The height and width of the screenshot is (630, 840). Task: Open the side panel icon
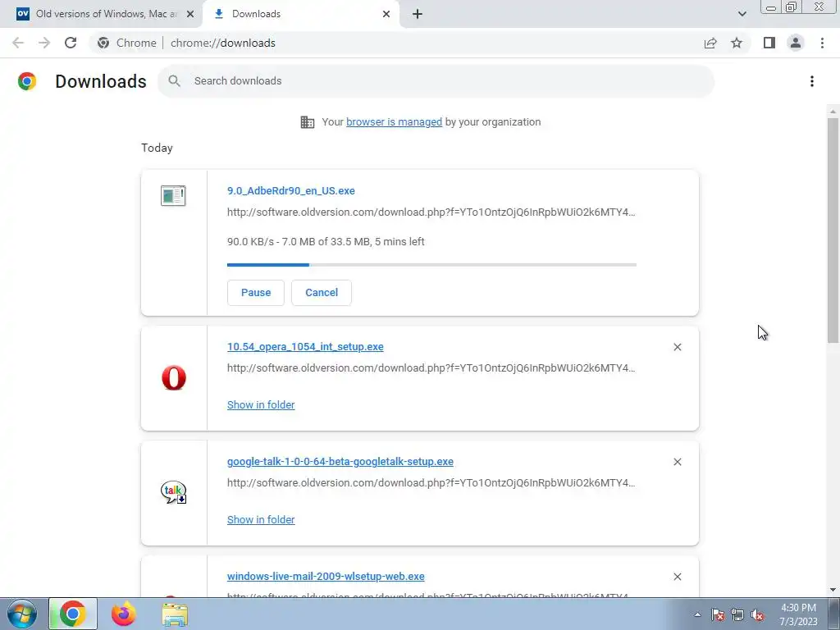click(x=769, y=43)
